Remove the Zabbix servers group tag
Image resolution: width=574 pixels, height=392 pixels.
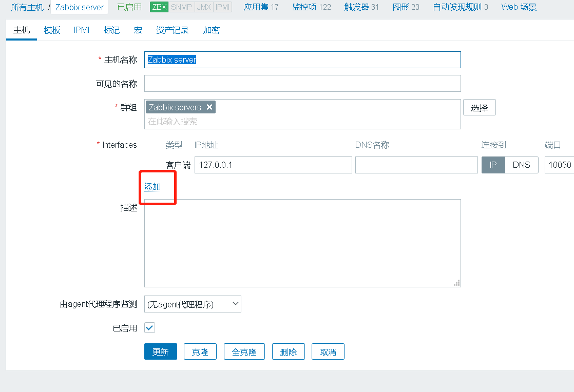[209, 107]
